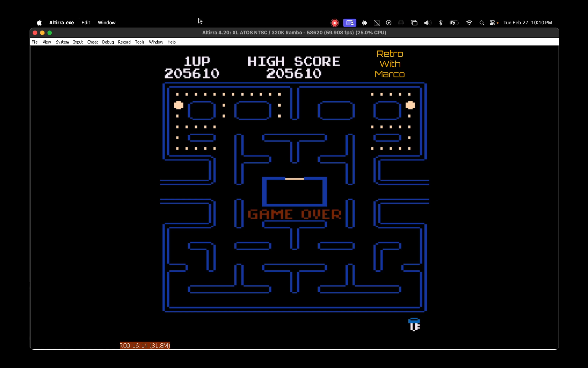Click the purple screen sharing menu bar icon
Image resolution: width=588 pixels, height=368 pixels.
pyautogui.click(x=350, y=23)
